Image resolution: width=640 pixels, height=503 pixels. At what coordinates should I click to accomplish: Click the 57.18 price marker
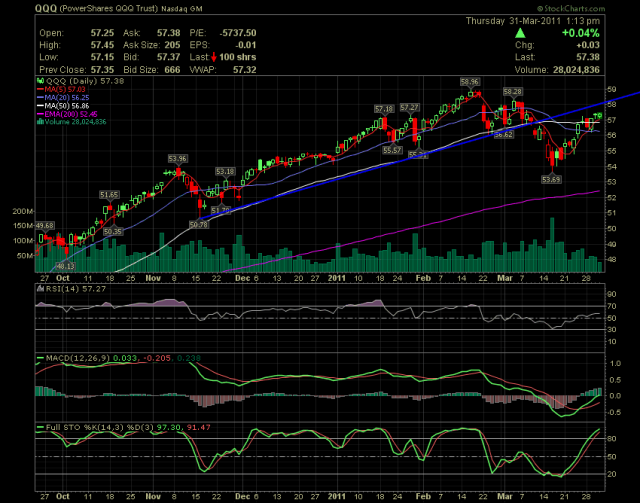click(x=384, y=109)
